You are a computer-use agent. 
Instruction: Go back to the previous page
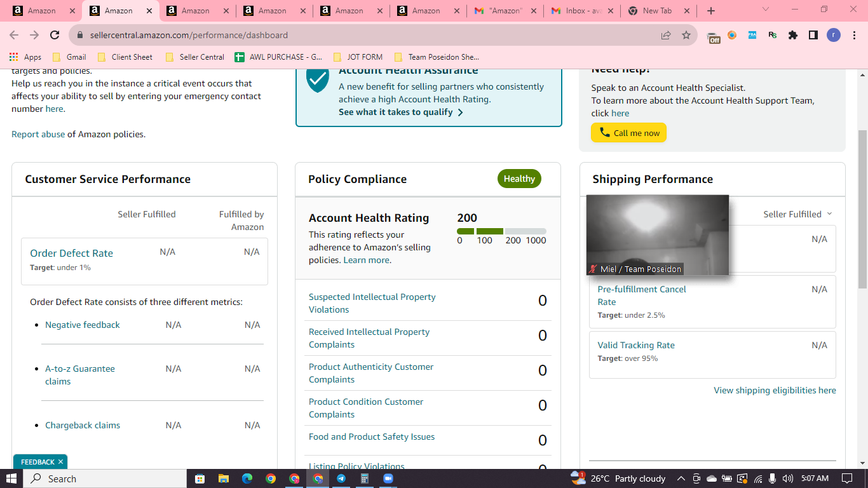tap(14, 36)
